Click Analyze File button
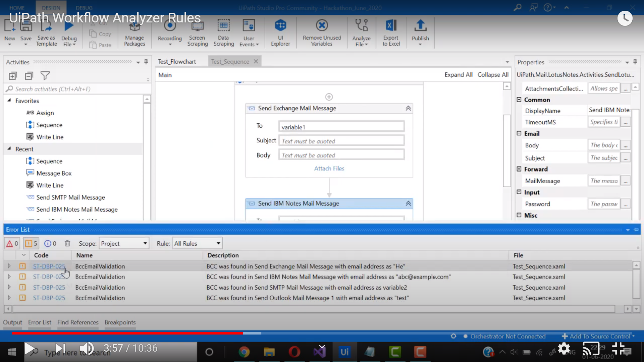 coord(361,33)
